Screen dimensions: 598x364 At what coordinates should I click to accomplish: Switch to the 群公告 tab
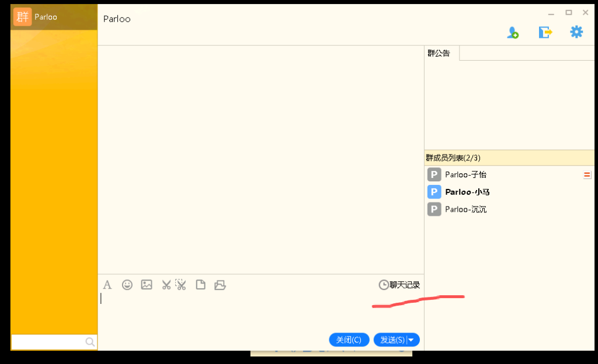coord(439,53)
